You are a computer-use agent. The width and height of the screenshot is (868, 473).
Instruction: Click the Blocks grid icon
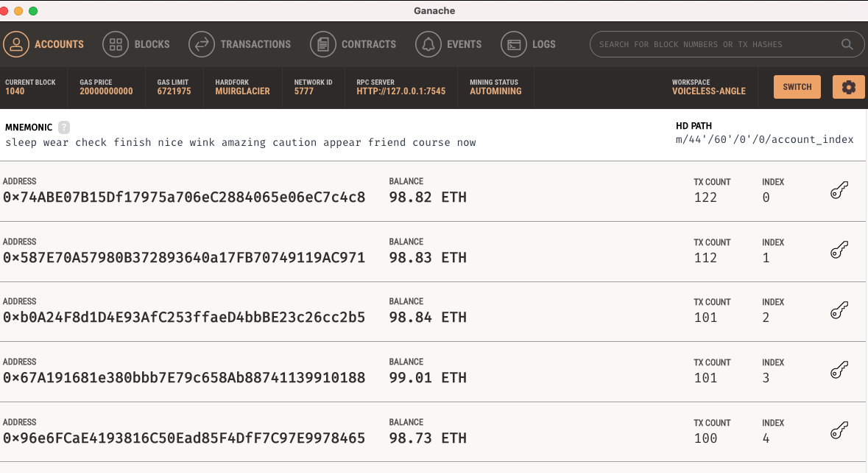116,44
